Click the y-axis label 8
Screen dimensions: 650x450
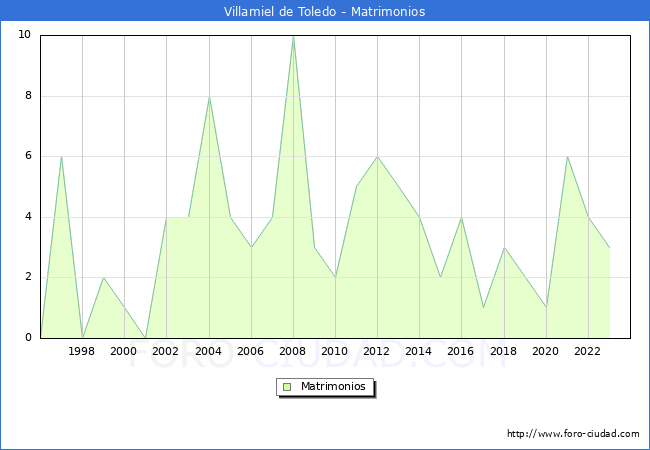(x=28, y=95)
